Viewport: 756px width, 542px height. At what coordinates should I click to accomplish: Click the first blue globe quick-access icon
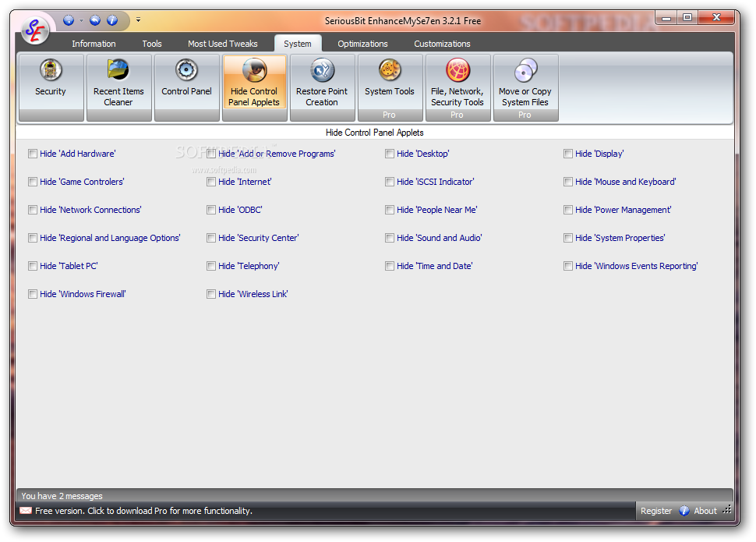click(69, 19)
